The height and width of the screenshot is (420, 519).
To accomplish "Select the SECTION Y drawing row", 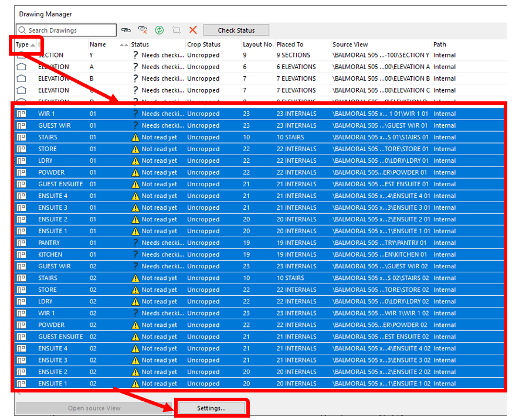I will coord(260,55).
